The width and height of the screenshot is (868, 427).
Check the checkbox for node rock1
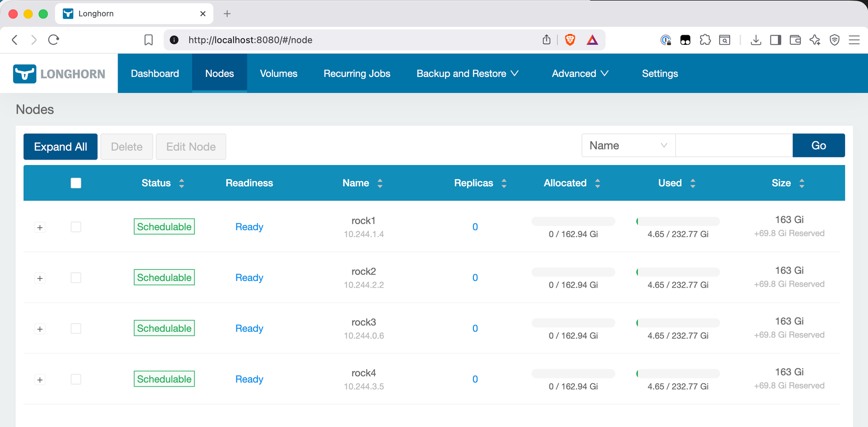pos(76,227)
